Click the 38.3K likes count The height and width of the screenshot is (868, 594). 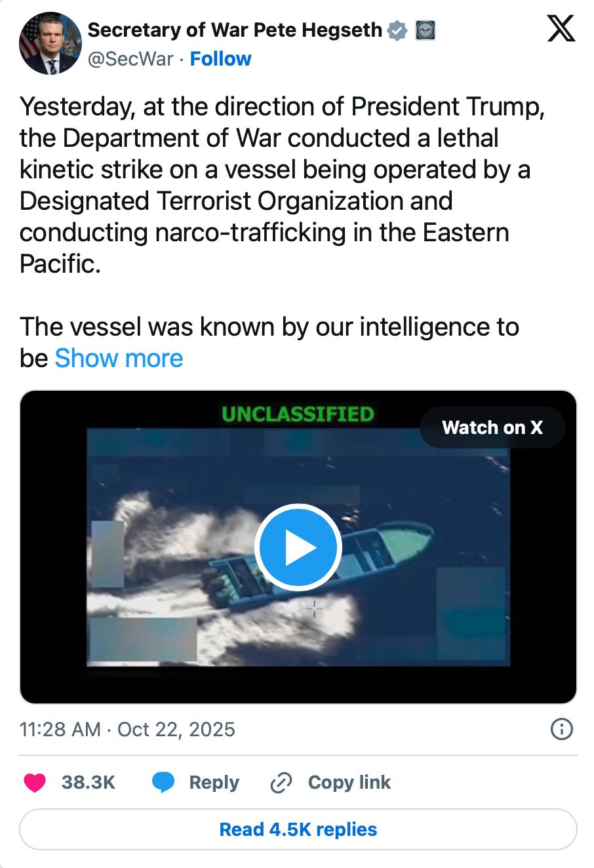click(89, 782)
